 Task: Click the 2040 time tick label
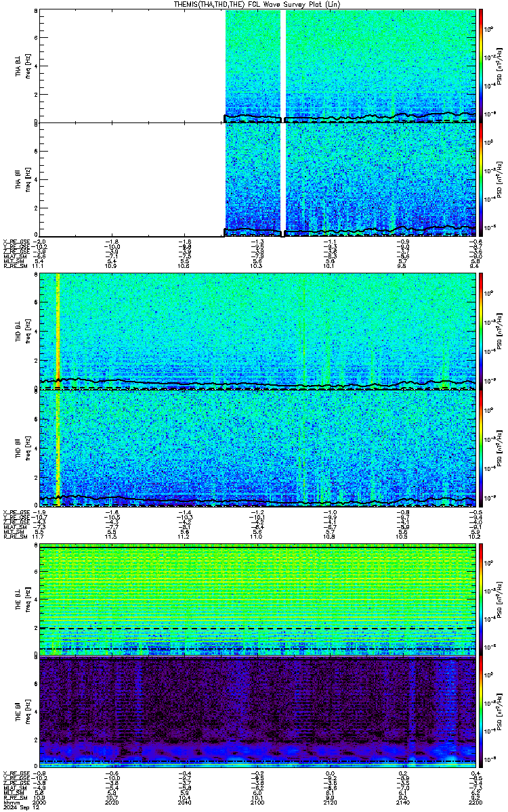click(x=185, y=803)
